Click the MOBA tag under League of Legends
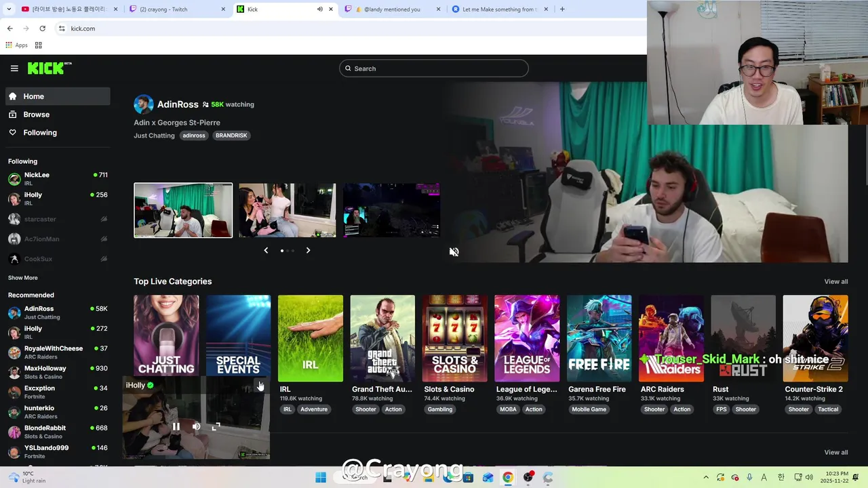 [508, 409]
